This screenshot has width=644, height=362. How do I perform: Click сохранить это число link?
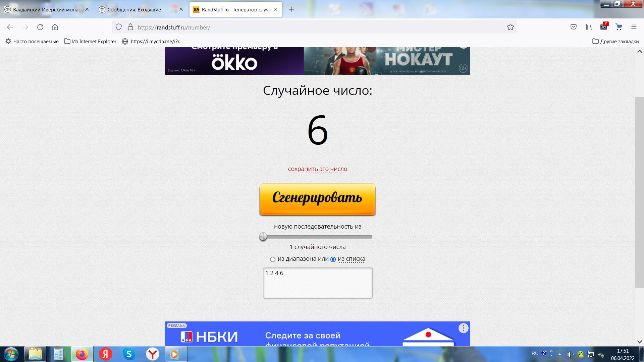[317, 169]
